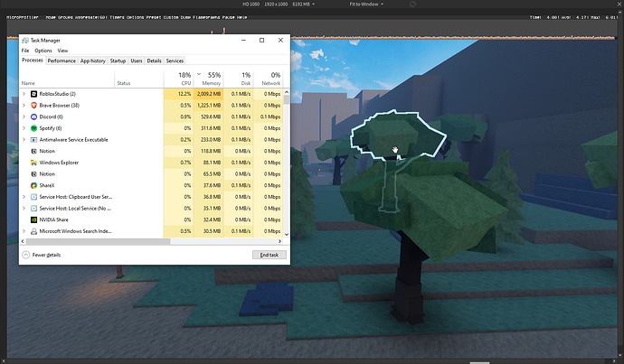The height and width of the screenshot is (364, 624).
Task: Click the Notion icon with 118.8 MB memory
Action: pos(33,151)
